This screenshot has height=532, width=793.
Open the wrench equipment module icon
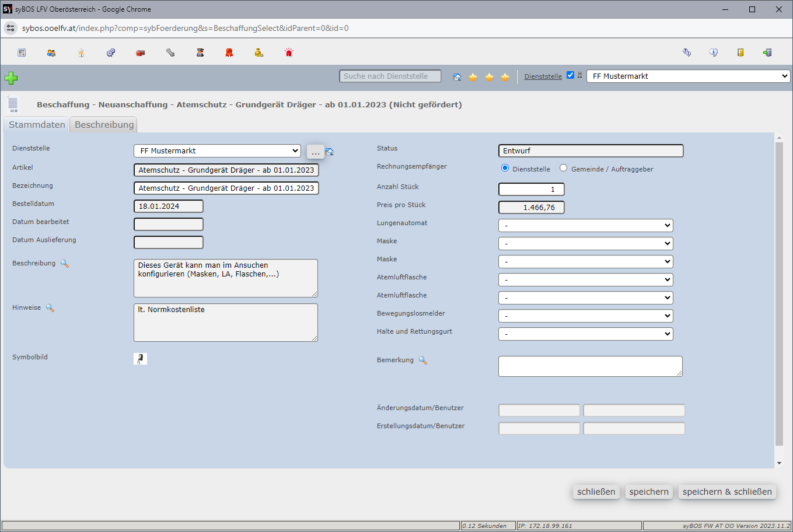point(170,53)
